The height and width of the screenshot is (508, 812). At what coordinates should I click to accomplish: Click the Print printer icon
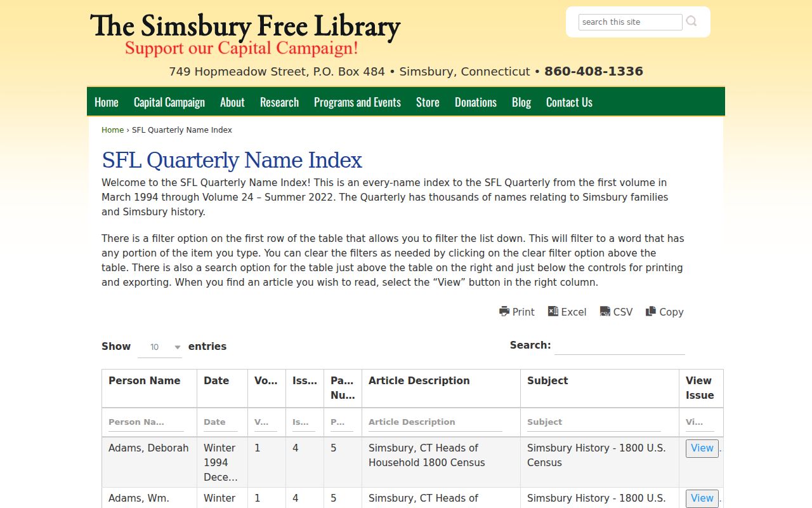[504, 311]
